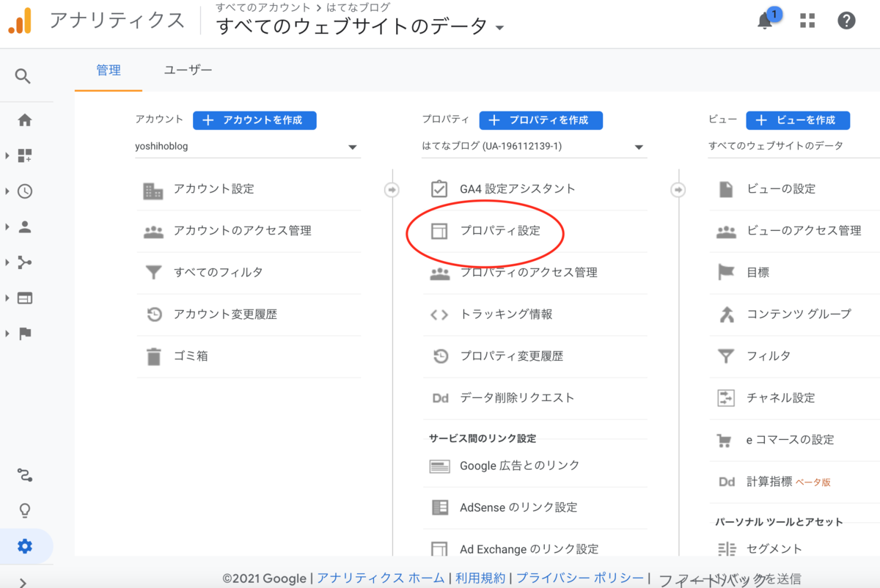The height and width of the screenshot is (588, 880).
Task: Click the トラッキング情報 code brackets icon
Action: click(439, 315)
